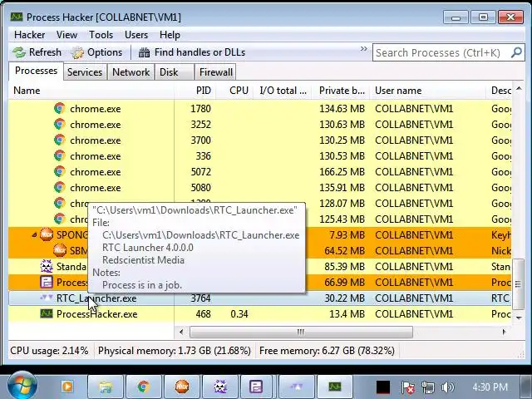Click Chrome icon of the 128.07 MB row
Viewport: 532px width, 399px height.
pyautogui.click(x=60, y=203)
